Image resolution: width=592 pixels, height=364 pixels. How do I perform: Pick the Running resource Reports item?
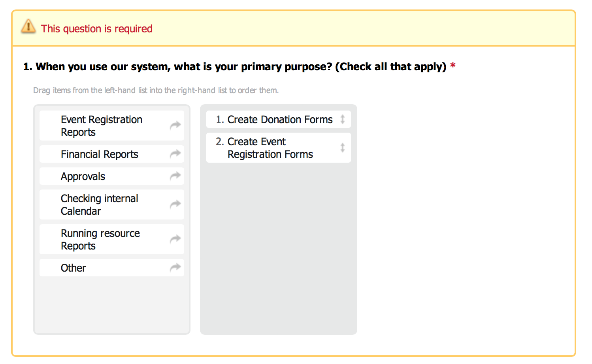click(100, 239)
